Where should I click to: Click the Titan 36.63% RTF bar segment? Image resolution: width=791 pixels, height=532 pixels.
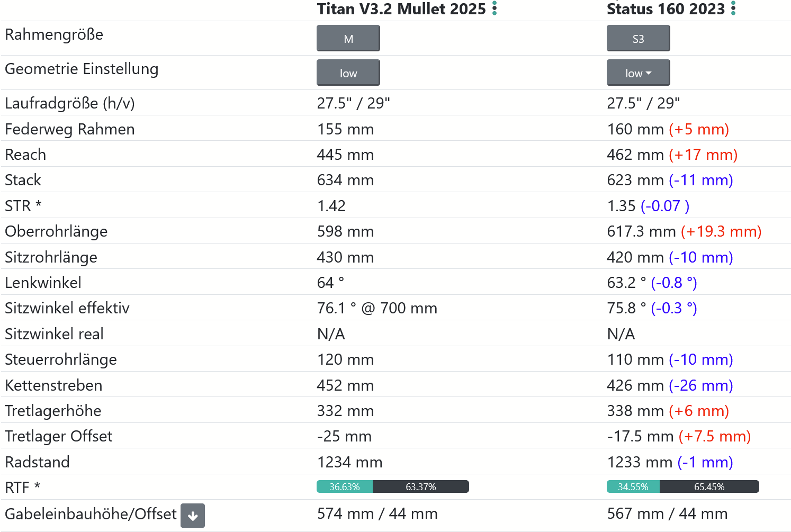click(x=345, y=487)
